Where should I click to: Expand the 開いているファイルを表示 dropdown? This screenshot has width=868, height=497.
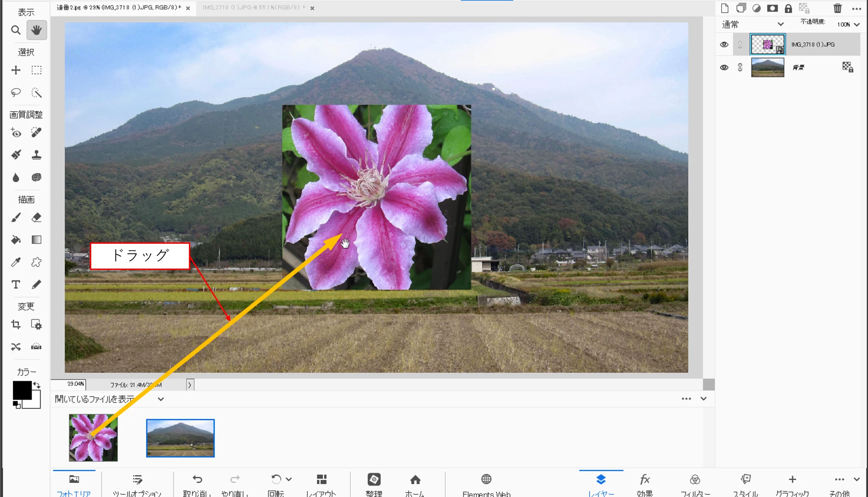point(160,399)
